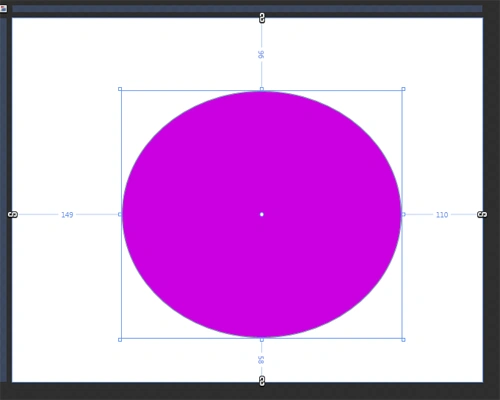
Task: Select the top margin value 96
Action: coord(261,54)
